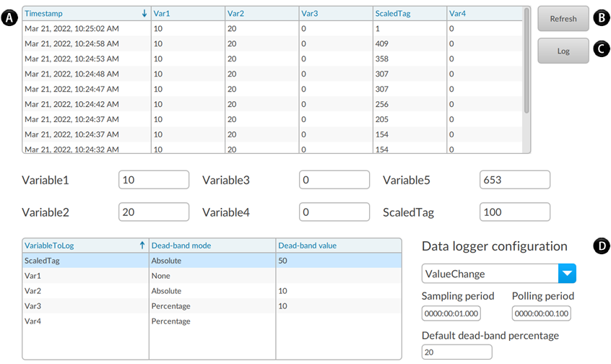Viewport: 611px width, 364px height.
Task: Click the Dead-band mode column header
Action: [211, 245]
